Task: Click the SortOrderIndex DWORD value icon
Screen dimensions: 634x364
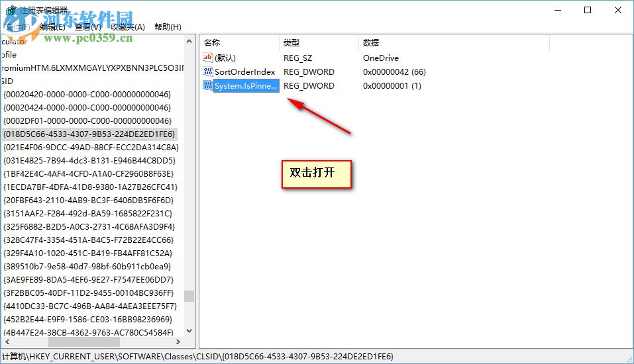Action: click(x=208, y=71)
